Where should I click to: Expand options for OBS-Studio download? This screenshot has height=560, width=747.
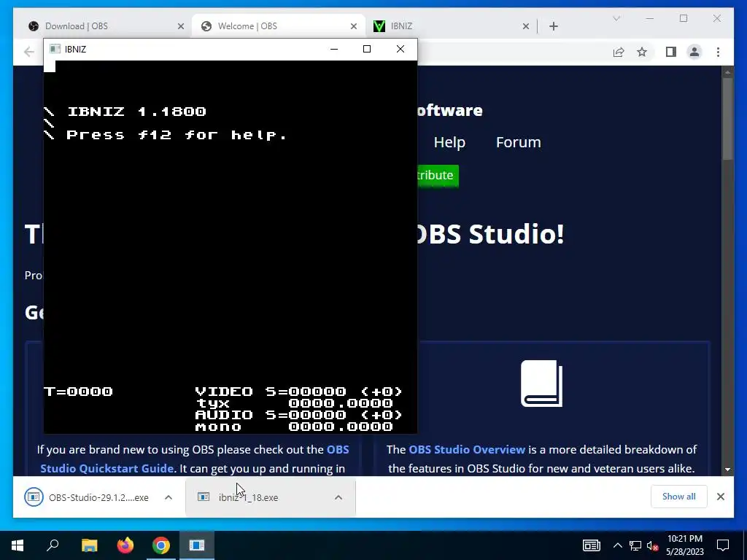tap(169, 497)
